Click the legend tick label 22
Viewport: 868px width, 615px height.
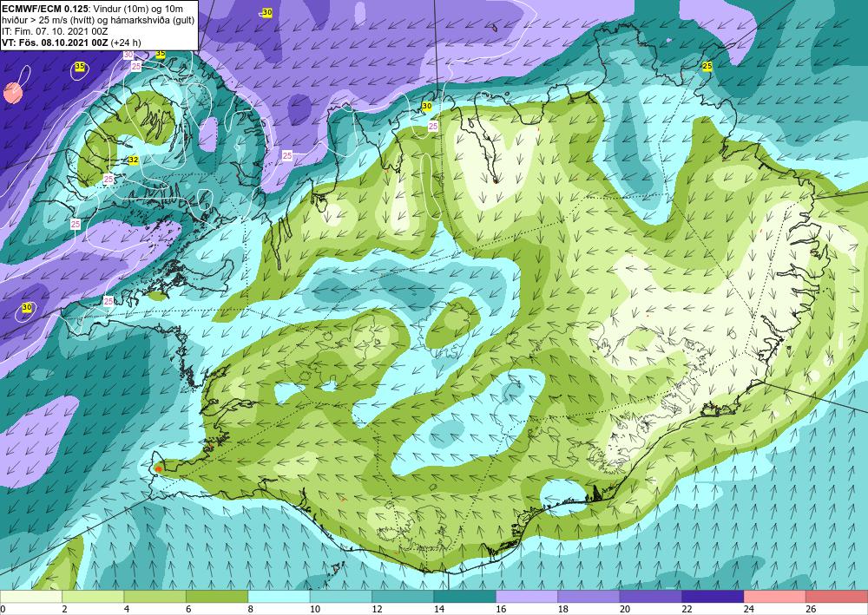pyautogui.click(x=687, y=609)
